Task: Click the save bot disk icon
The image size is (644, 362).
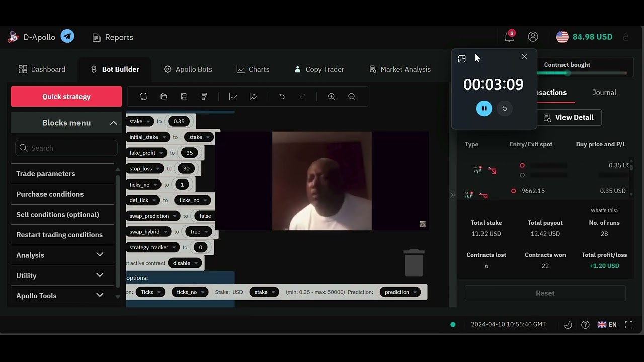Action: point(184,97)
